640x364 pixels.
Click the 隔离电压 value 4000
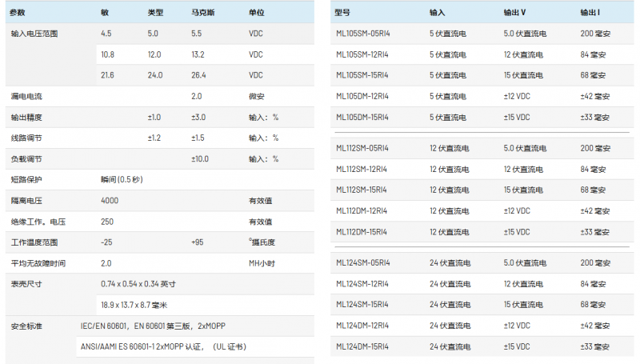pos(110,200)
